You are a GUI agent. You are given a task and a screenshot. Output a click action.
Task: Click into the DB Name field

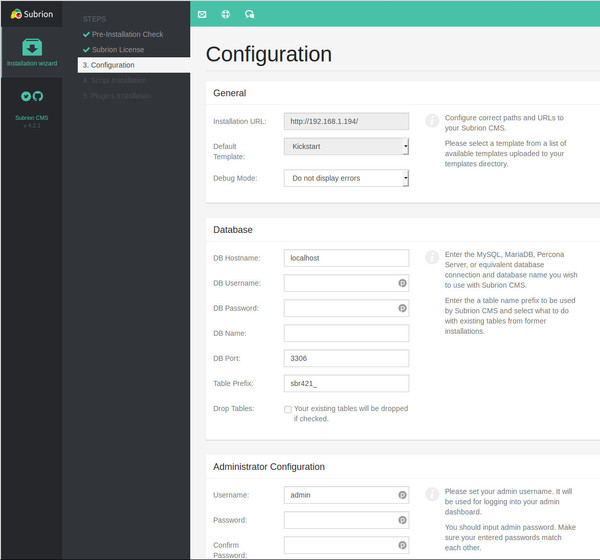(346, 333)
